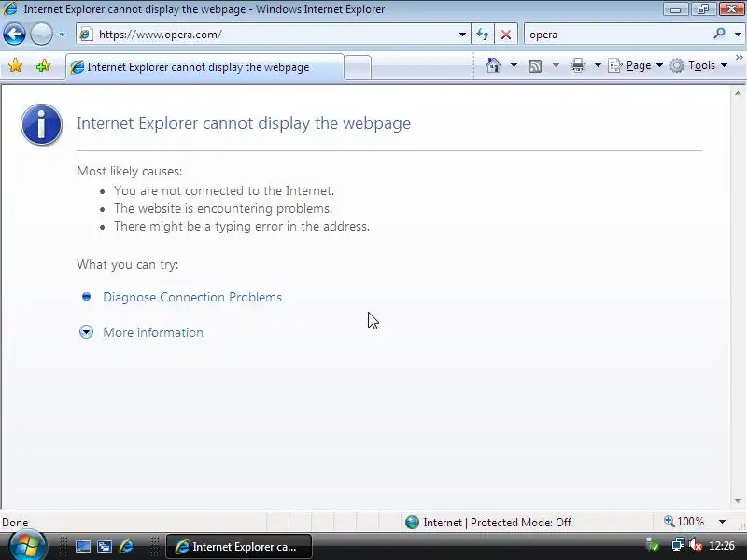Click the muted volume tray icon

(696, 545)
